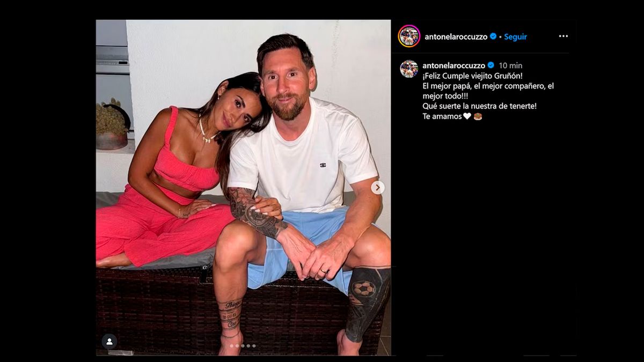Advance to the next photo with the arrow
Image resolution: width=644 pixels, height=362 pixels.
tap(378, 188)
